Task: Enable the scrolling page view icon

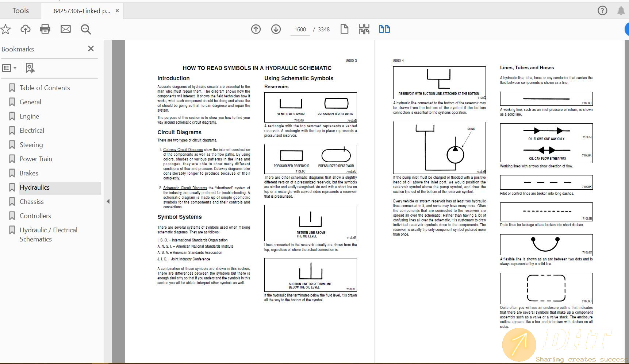Action: pos(364,29)
